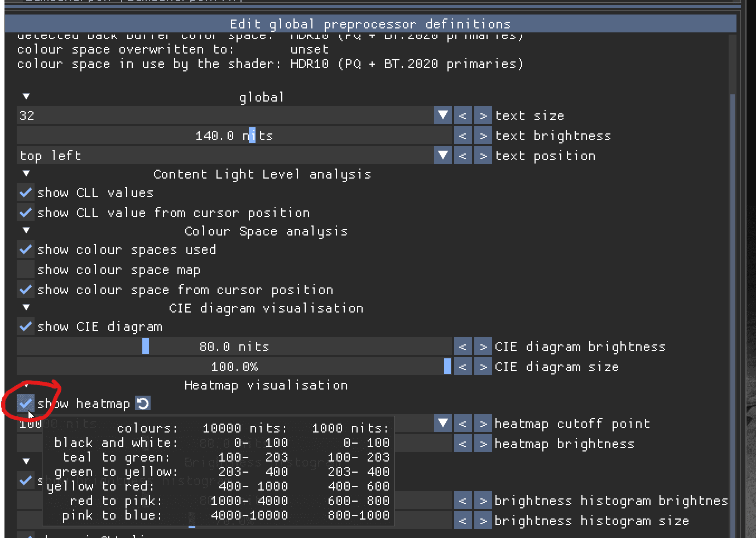This screenshot has width=756, height=538.
Task: Click the Edit global preprocessor definitions button
Action: pyautogui.click(x=370, y=24)
